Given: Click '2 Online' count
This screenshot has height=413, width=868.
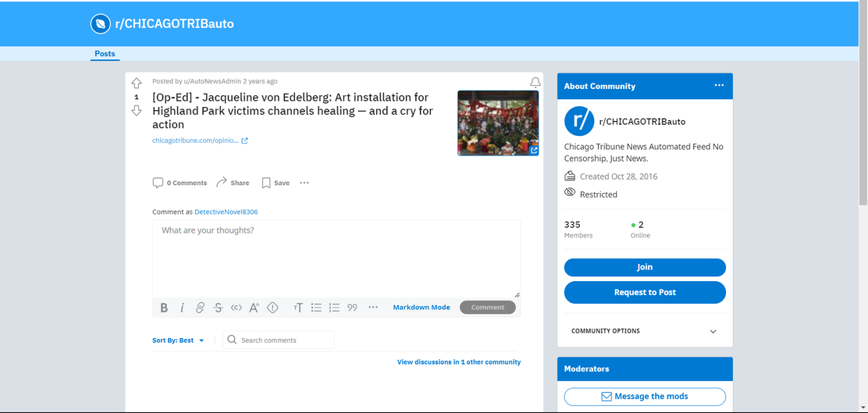Looking at the screenshot, I should (x=641, y=230).
